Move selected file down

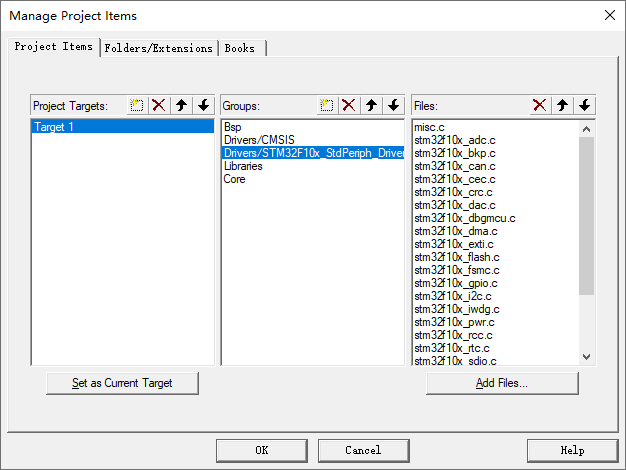tap(584, 105)
